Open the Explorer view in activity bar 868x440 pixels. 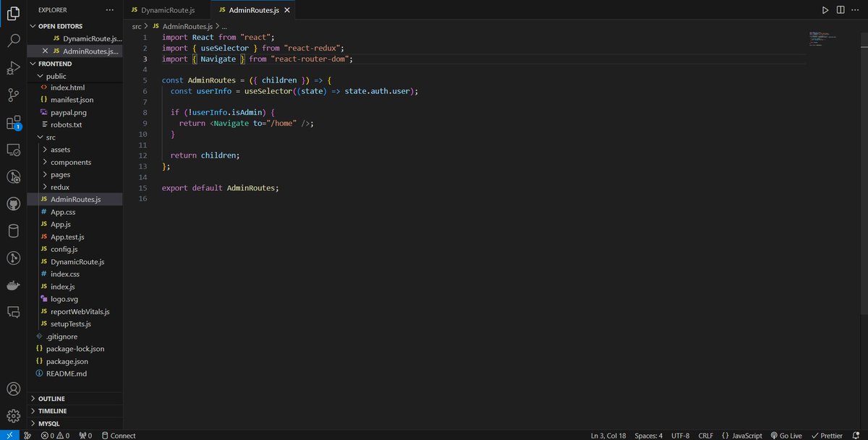(x=13, y=13)
